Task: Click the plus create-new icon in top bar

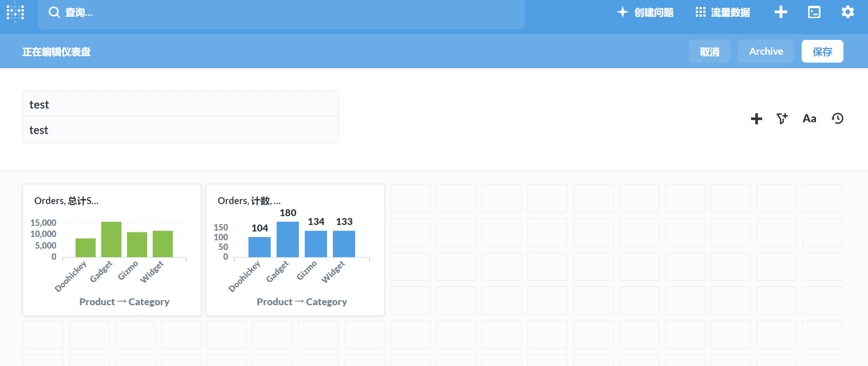Action: (x=781, y=12)
